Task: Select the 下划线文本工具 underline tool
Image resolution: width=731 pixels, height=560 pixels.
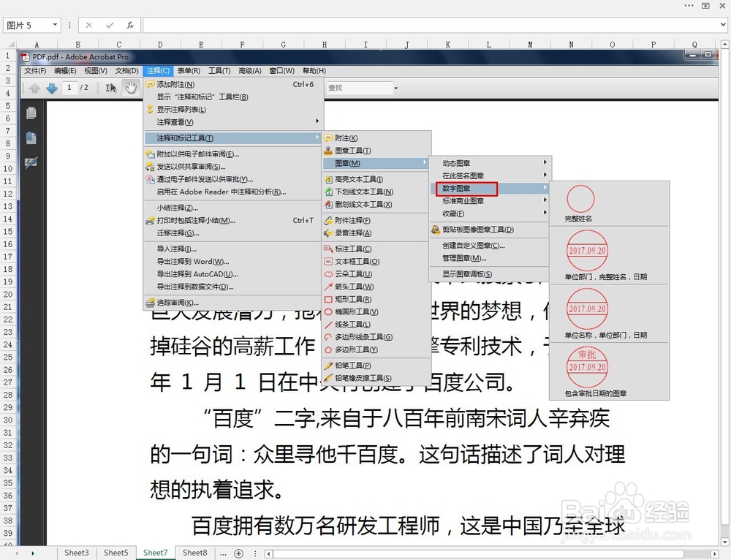Action: tap(376, 192)
